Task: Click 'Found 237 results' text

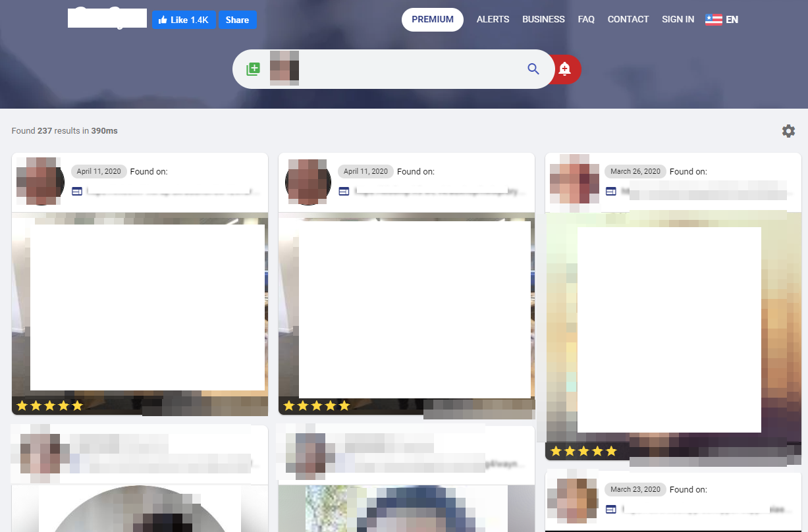Action: [65, 131]
